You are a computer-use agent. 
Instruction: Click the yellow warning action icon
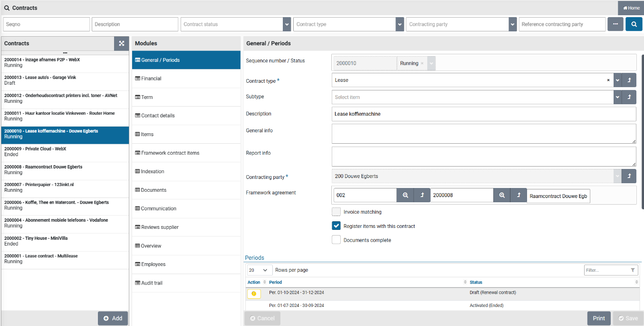[x=254, y=294]
